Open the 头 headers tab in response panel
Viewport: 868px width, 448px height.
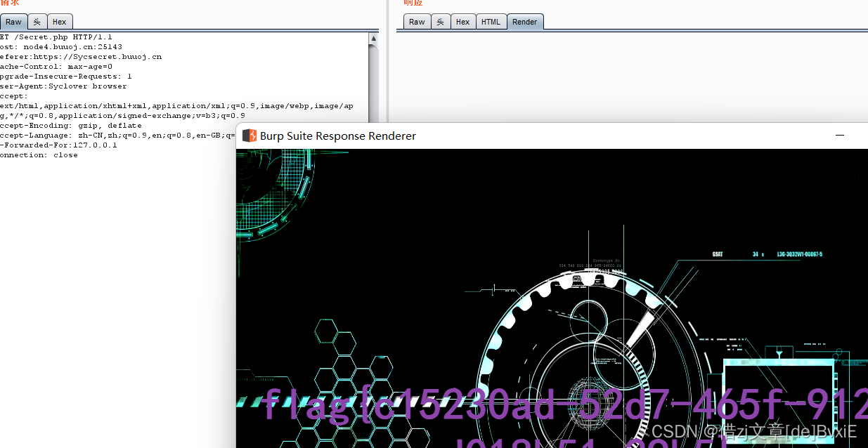pos(441,22)
